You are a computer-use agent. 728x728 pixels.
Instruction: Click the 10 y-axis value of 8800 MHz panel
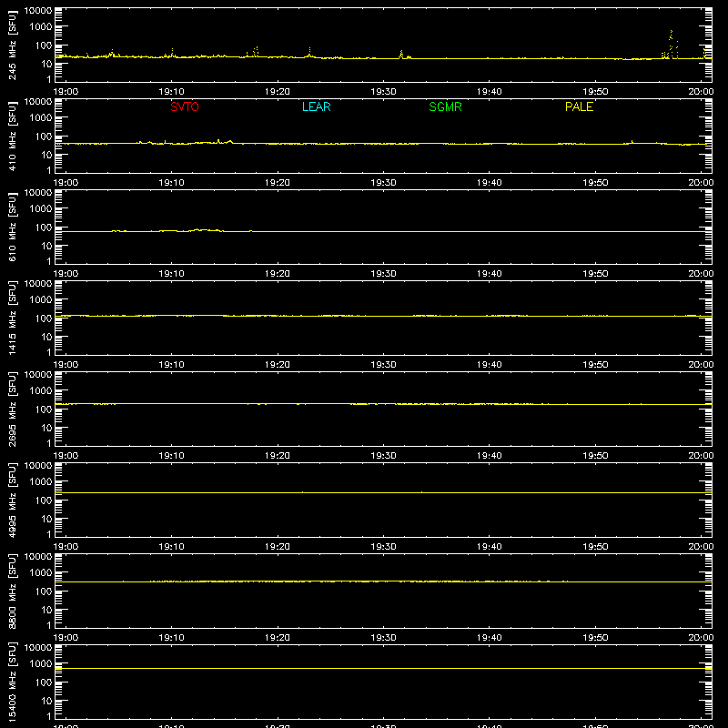click(46, 610)
